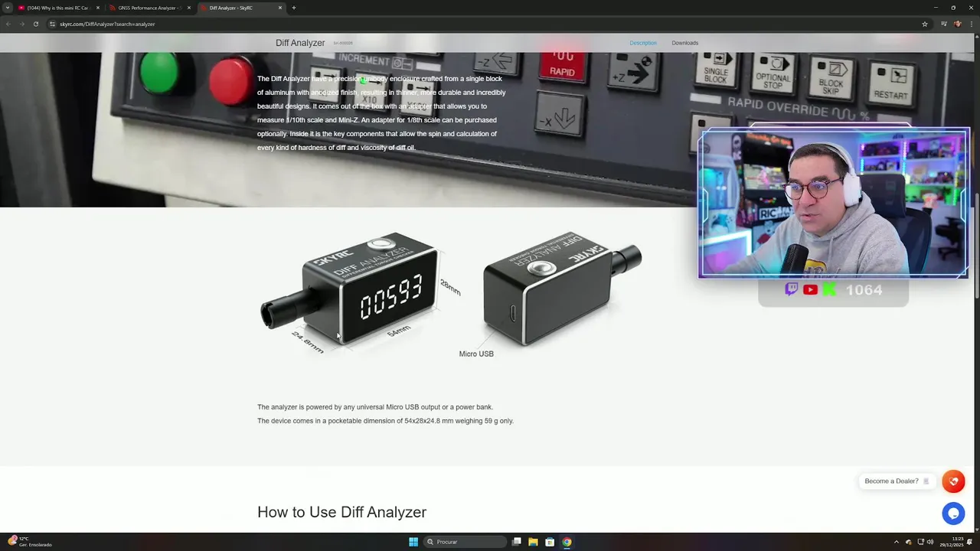
Task: Click the webcam overlay video
Action: (834, 204)
